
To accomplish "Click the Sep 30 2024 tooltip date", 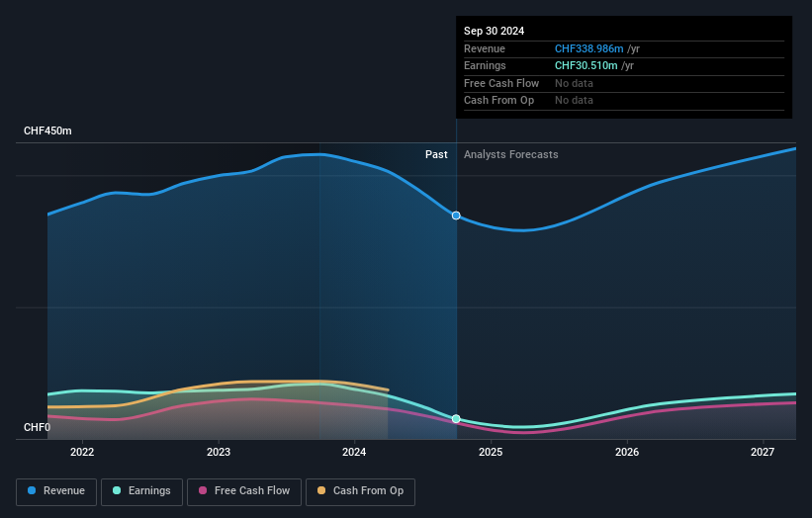I will (x=495, y=31).
